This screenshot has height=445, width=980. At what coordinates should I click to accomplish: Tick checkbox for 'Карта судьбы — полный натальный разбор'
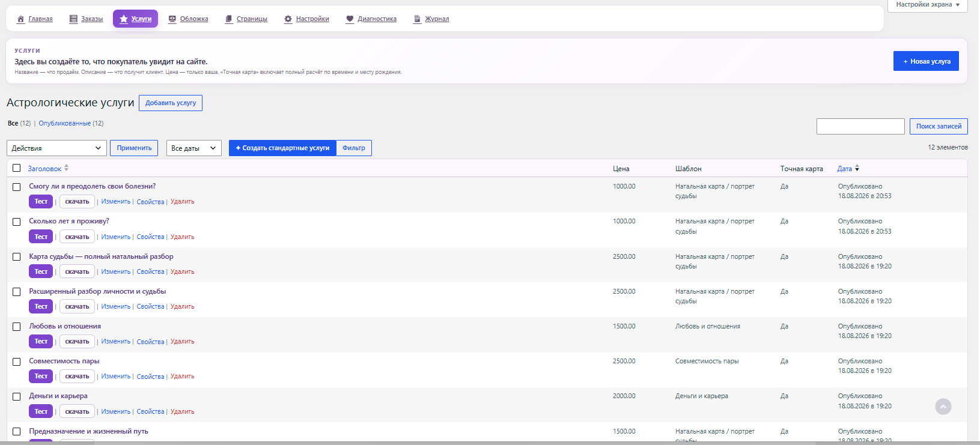17,257
